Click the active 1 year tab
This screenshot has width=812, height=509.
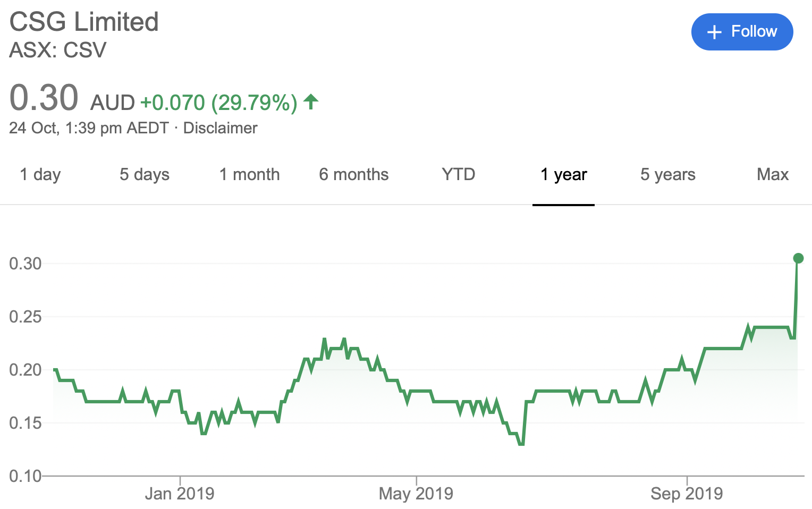(x=563, y=174)
